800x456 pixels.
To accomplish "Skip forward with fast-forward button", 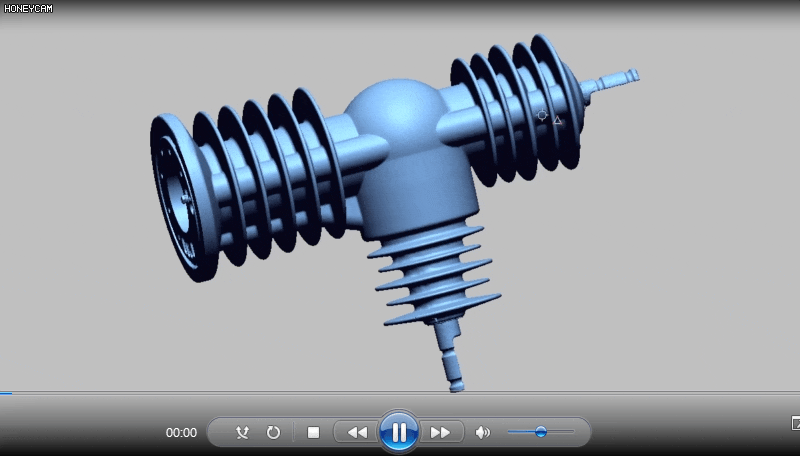I will click(x=440, y=433).
